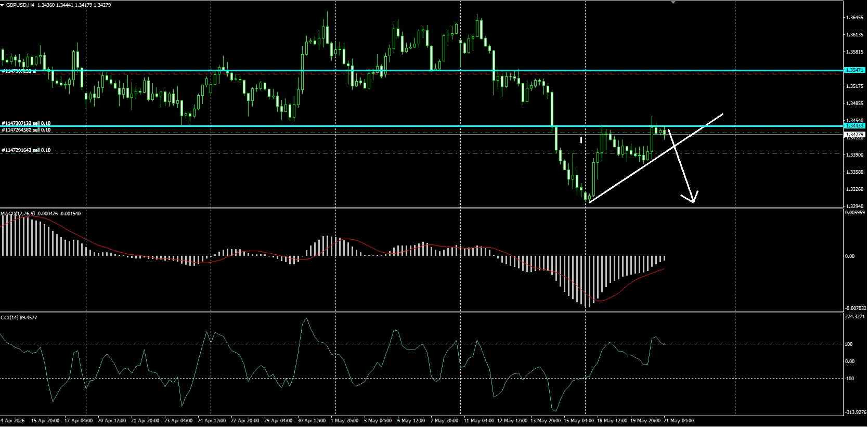Select order label #1147291642 sell 0.10
Viewport: 868px width, 427px height.
(x=26, y=150)
